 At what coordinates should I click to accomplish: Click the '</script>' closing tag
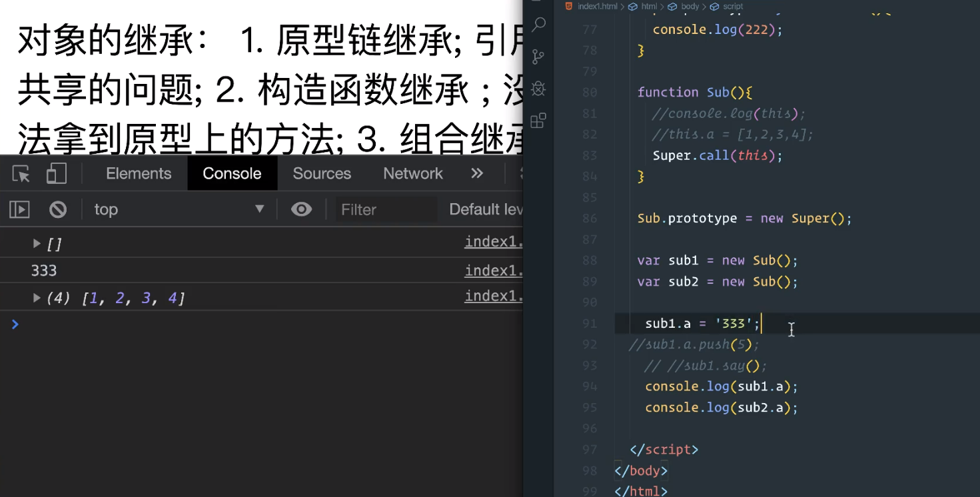coord(664,450)
